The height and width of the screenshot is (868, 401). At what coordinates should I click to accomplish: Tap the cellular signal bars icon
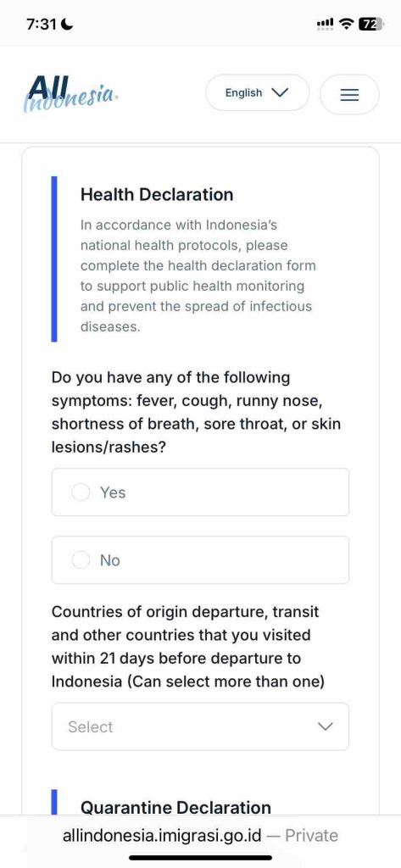325,24
